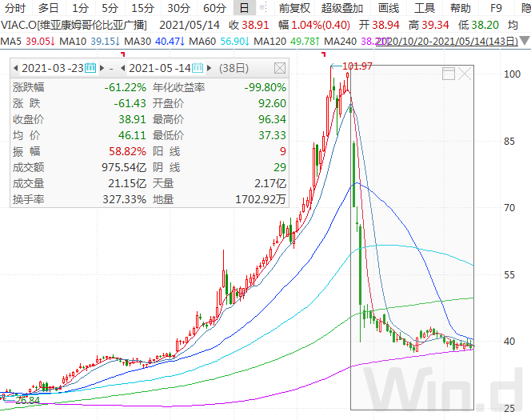Click the VIAC.O stock name title
This screenshot has height=420, width=531.
click(x=74, y=25)
